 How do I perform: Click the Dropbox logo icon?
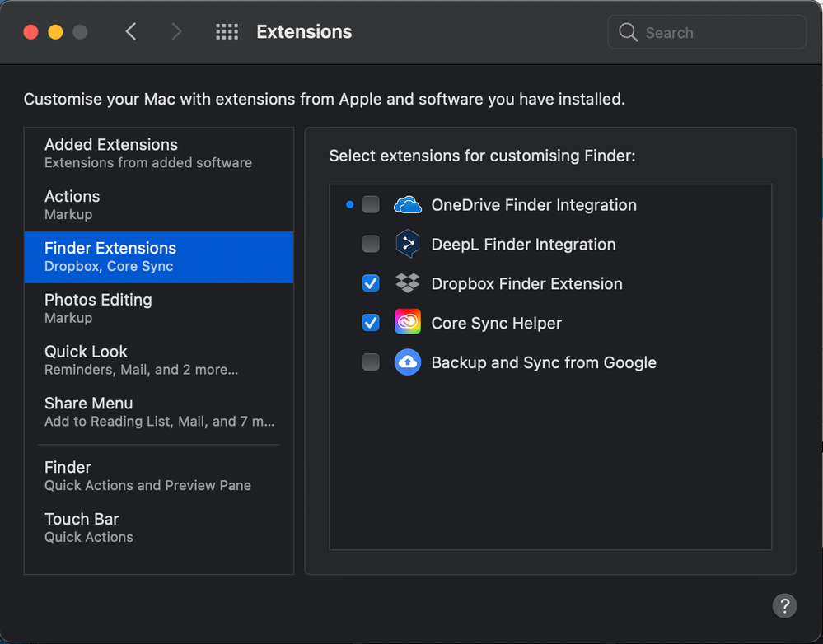[x=408, y=283]
